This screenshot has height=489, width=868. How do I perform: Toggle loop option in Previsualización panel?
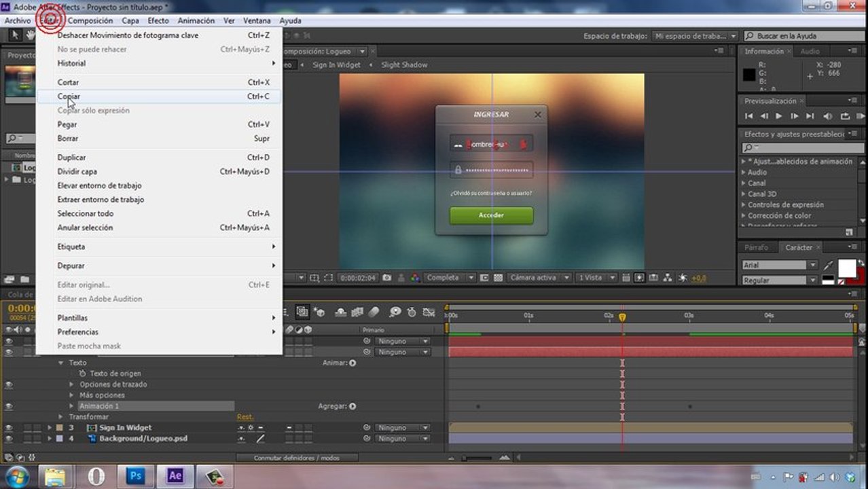tap(844, 116)
